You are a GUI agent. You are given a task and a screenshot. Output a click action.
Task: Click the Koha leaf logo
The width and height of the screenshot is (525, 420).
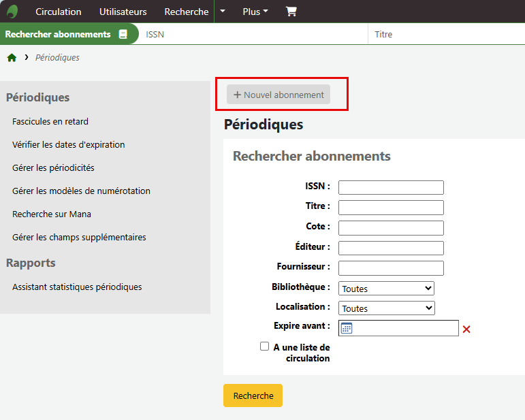pyautogui.click(x=12, y=12)
